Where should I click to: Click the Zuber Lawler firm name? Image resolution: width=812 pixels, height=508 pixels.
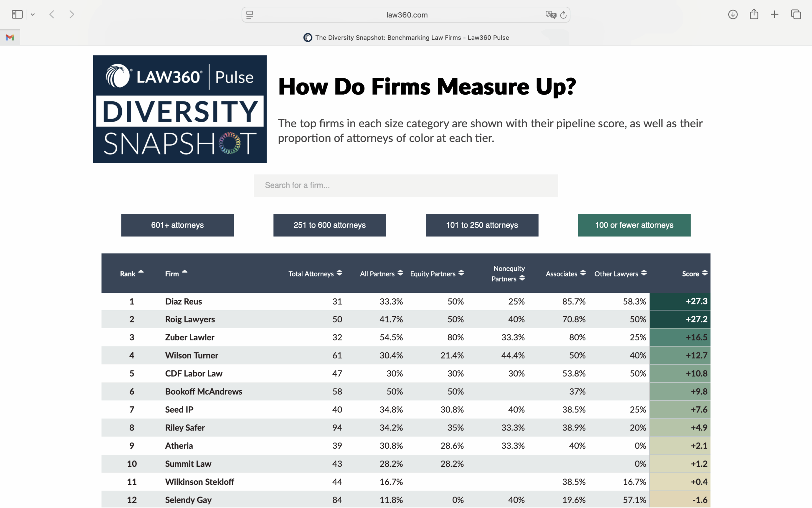point(190,337)
